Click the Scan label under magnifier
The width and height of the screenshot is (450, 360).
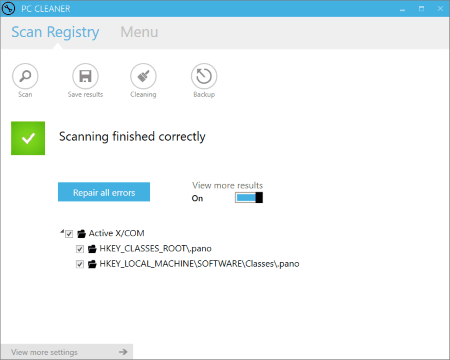point(25,94)
